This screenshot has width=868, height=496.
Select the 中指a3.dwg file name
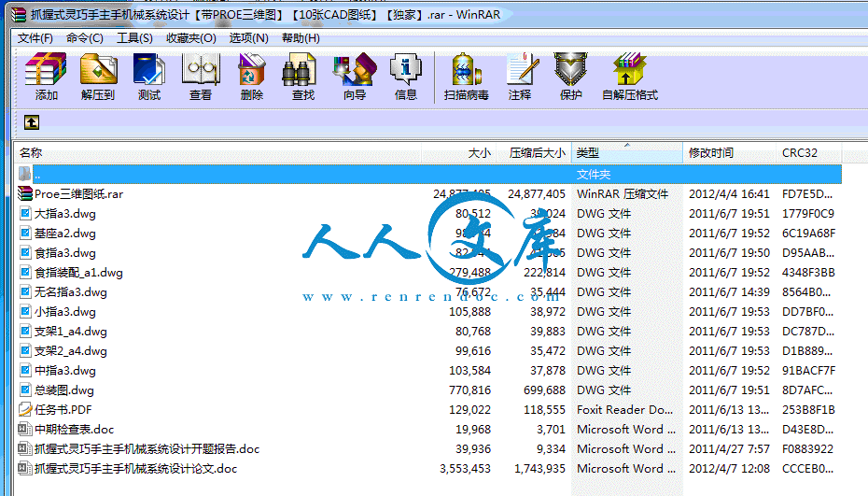point(65,370)
